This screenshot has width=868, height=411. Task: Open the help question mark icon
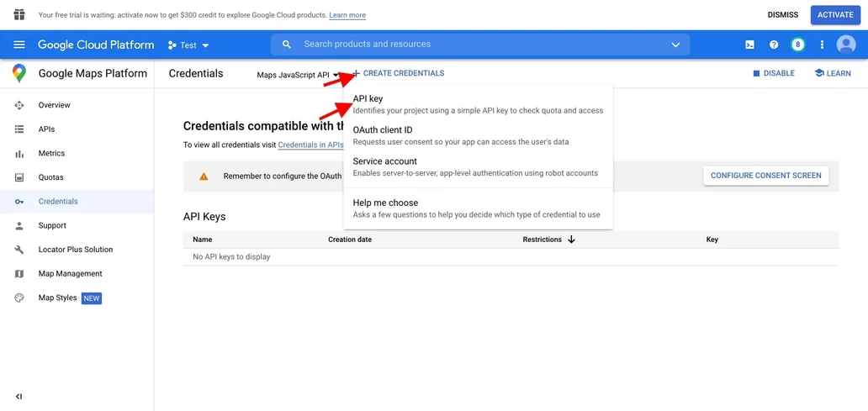pyautogui.click(x=774, y=45)
